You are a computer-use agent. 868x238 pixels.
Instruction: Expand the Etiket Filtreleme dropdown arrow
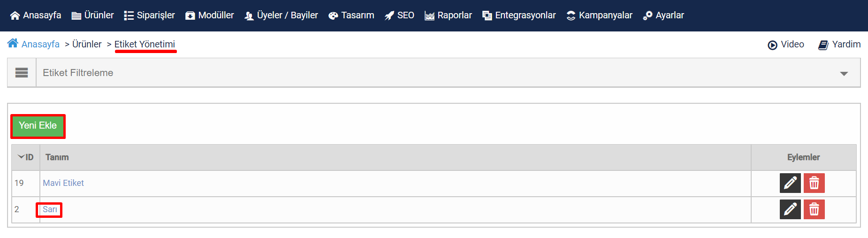tap(844, 74)
